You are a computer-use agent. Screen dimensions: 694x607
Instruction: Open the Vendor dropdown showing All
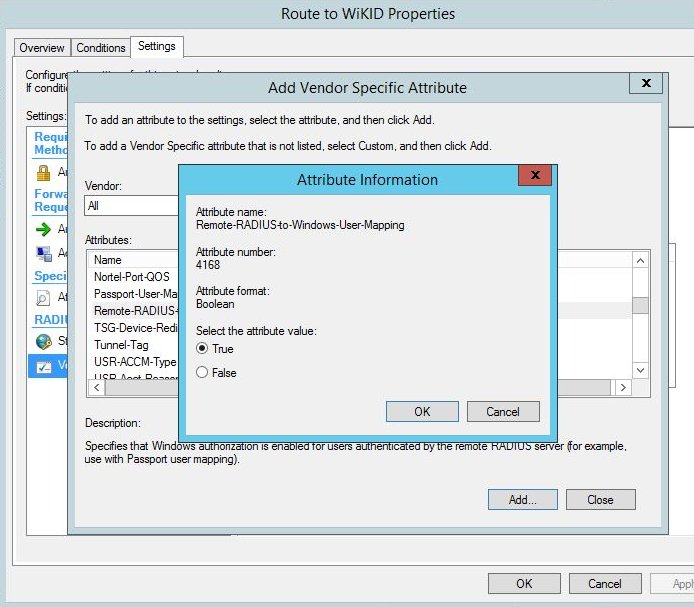coord(130,206)
